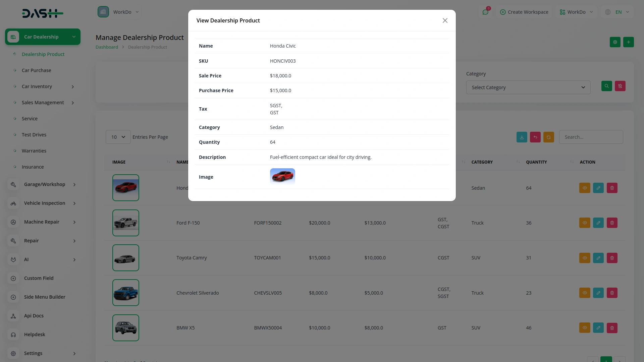Open the entries per page dropdown
644x362 pixels.
pos(118,137)
